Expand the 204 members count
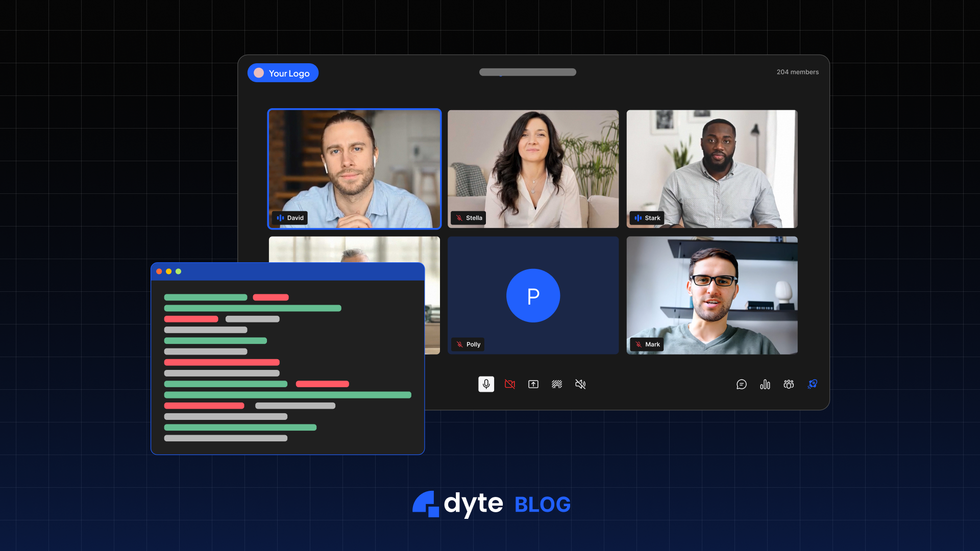 (x=797, y=72)
